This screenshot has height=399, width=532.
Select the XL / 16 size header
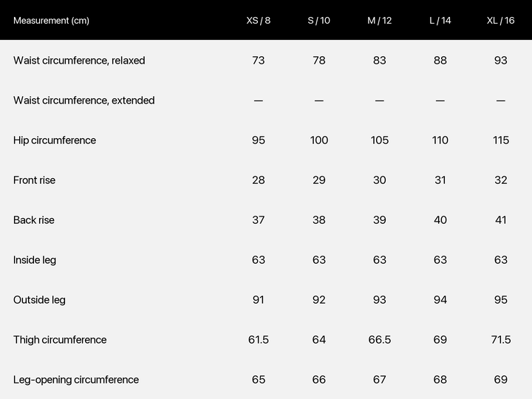[x=500, y=21]
